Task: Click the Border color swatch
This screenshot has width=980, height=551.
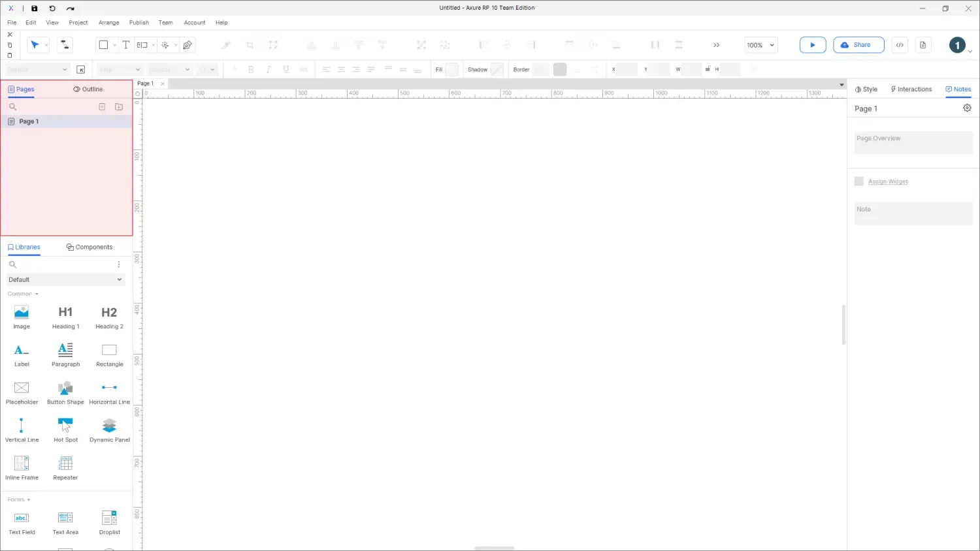Action: click(560, 69)
